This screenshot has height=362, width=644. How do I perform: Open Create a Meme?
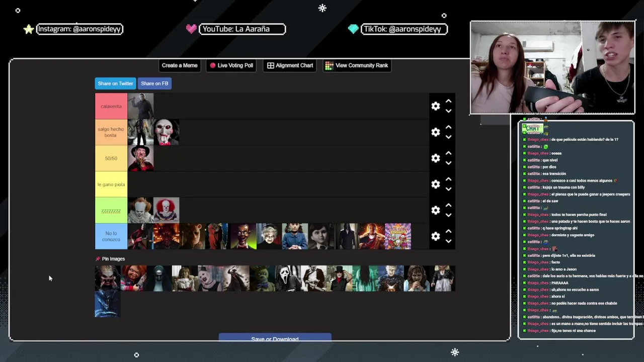point(180,65)
